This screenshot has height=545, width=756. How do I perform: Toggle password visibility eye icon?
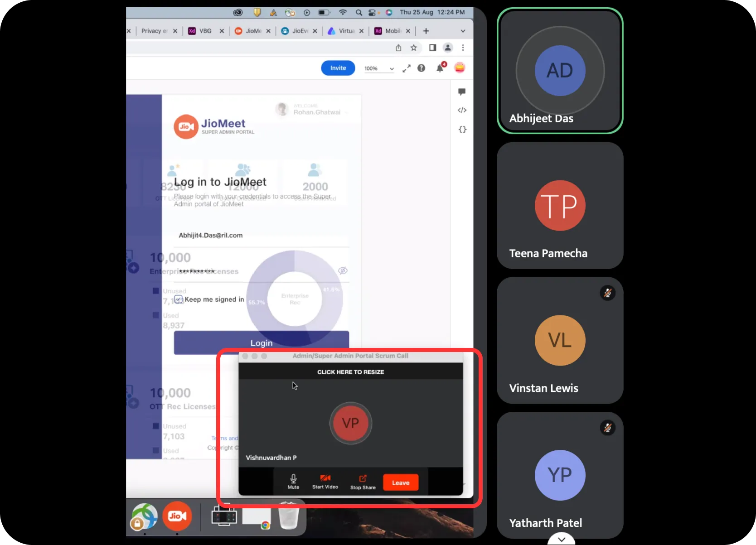coord(343,270)
